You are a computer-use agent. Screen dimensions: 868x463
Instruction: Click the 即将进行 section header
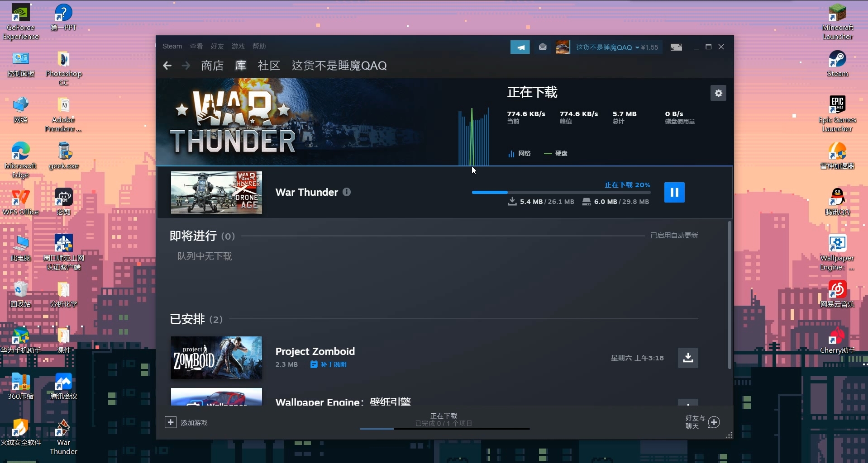click(202, 236)
